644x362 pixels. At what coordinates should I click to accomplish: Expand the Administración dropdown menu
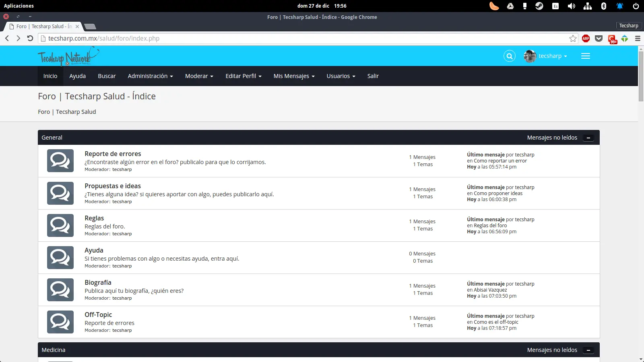150,76
